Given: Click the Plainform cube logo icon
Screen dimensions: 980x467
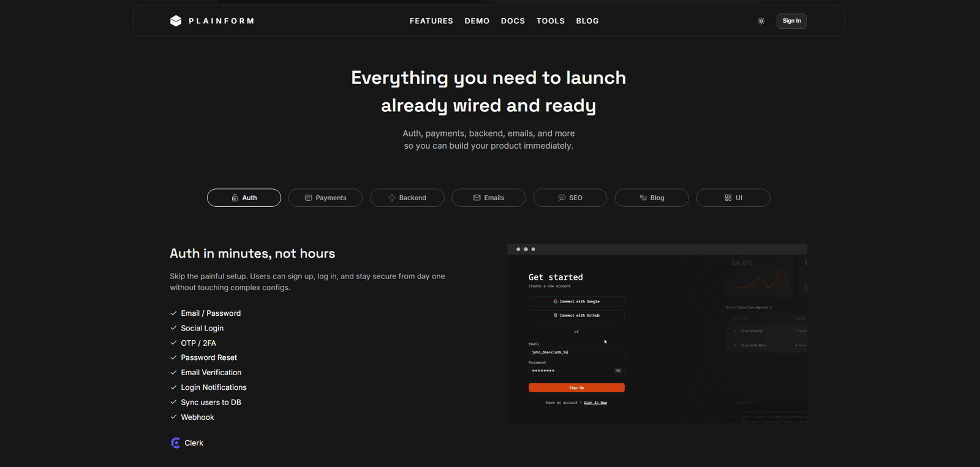Looking at the screenshot, I should 176,21.
